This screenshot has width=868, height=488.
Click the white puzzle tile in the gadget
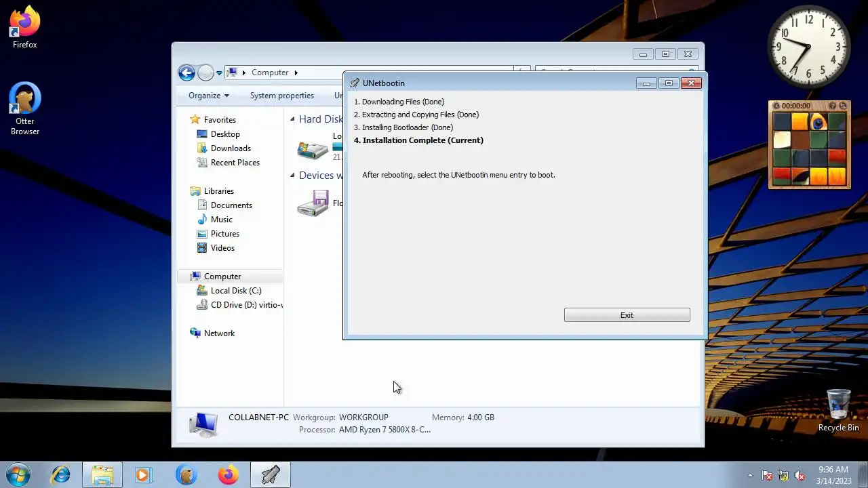tap(782, 140)
